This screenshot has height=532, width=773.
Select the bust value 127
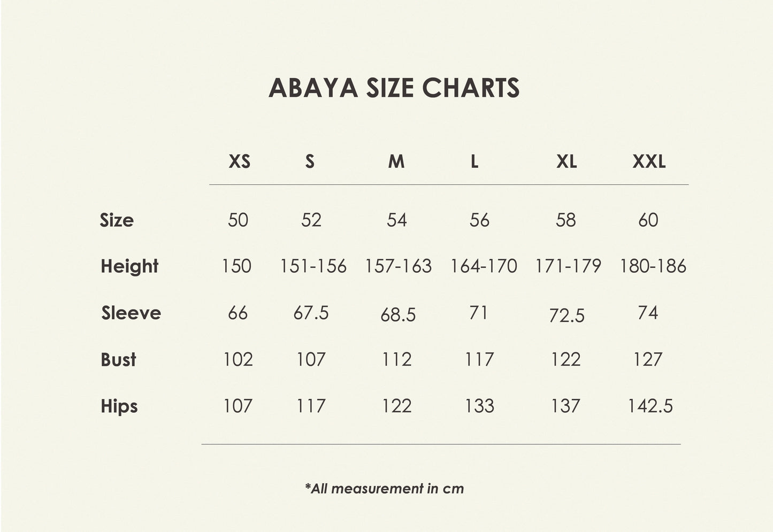click(647, 360)
